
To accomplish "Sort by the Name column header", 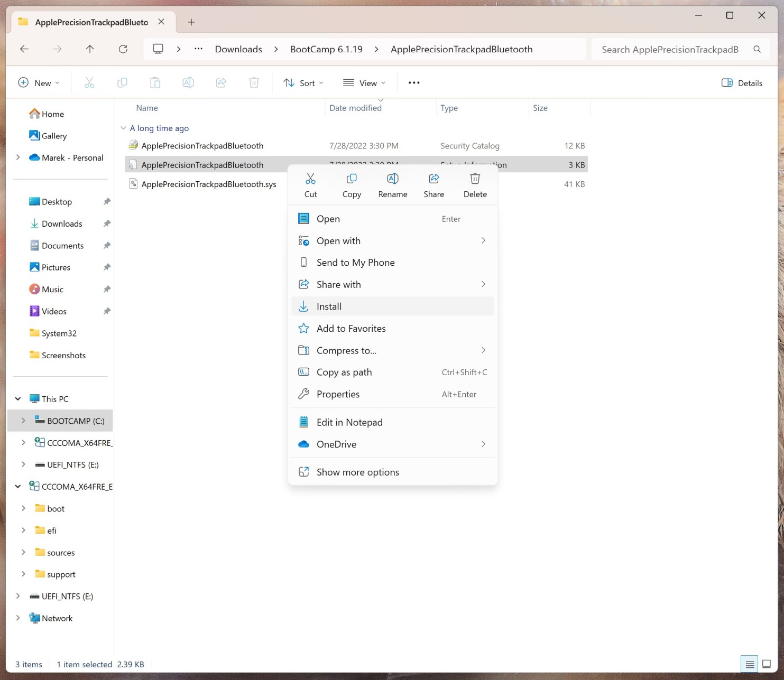I will tap(147, 108).
